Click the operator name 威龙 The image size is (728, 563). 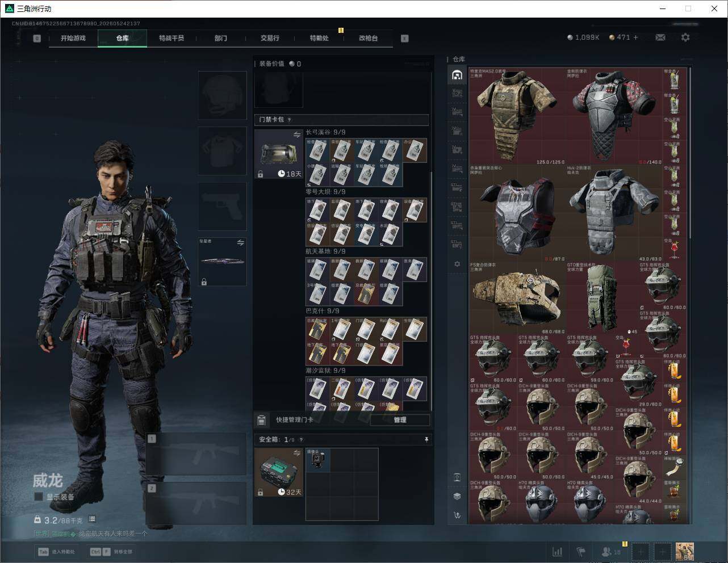point(48,481)
